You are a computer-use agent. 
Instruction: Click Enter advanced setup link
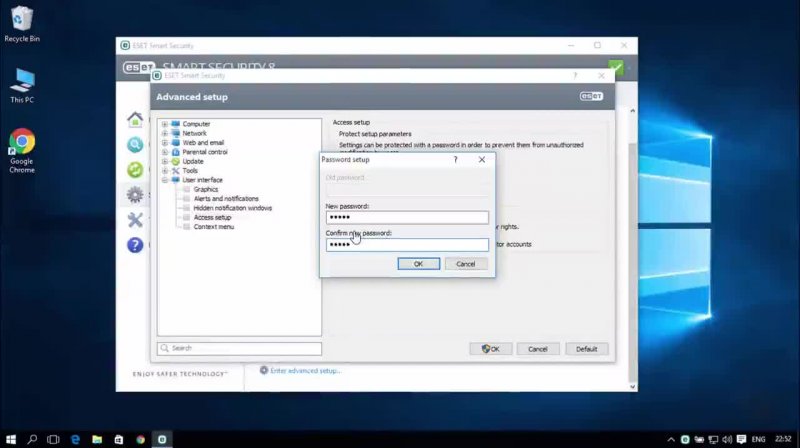point(306,370)
